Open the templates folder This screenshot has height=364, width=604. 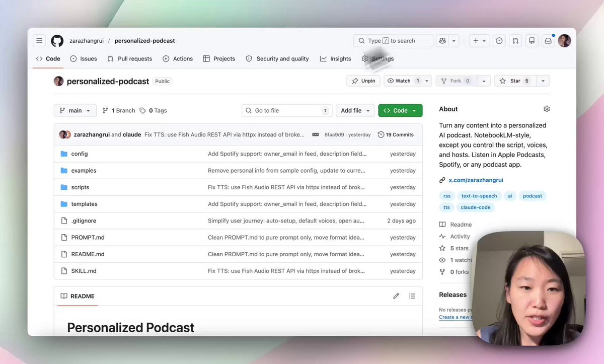tap(85, 204)
